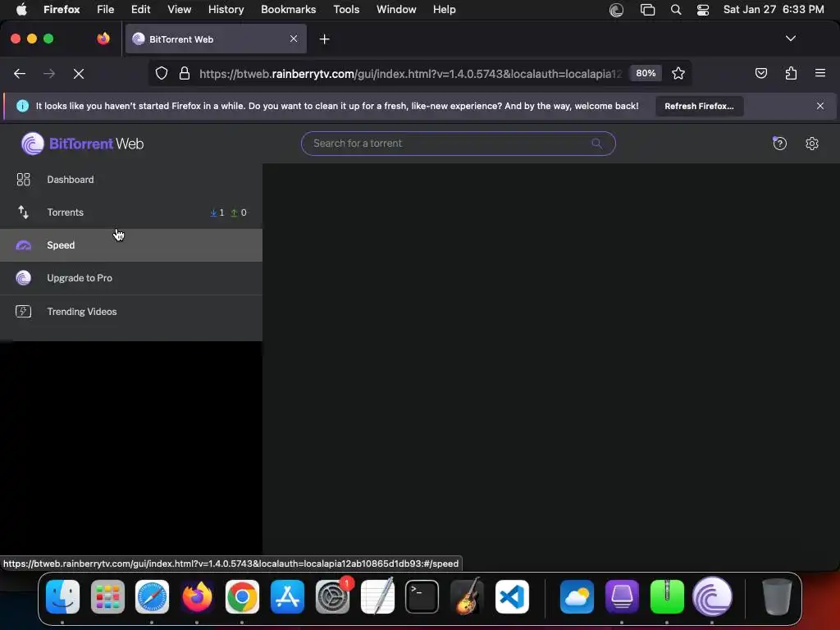Open the History menu
Screen dimensions: 840x630
point(226,10)
